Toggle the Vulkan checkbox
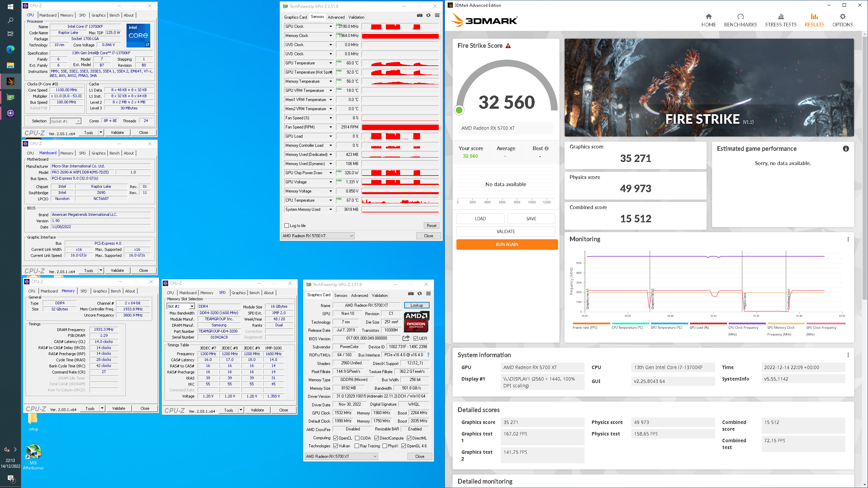Image resolution: width=868 pixels, height=488 pixels. coord(336,446)
